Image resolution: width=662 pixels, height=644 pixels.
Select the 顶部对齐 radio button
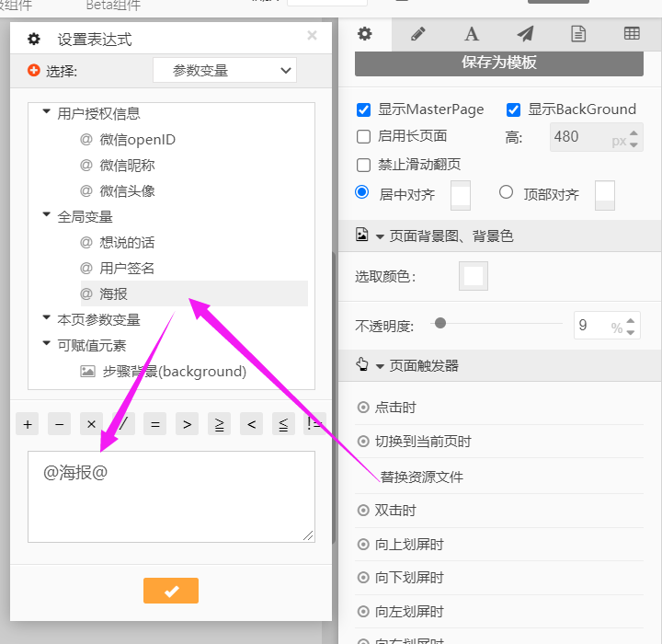(x=506, y=193)
